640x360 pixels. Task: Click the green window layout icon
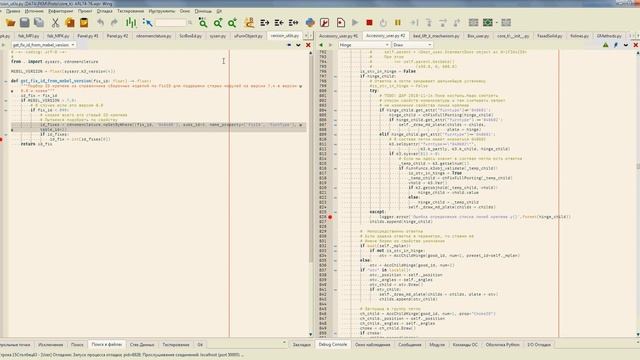coord(488,22)
